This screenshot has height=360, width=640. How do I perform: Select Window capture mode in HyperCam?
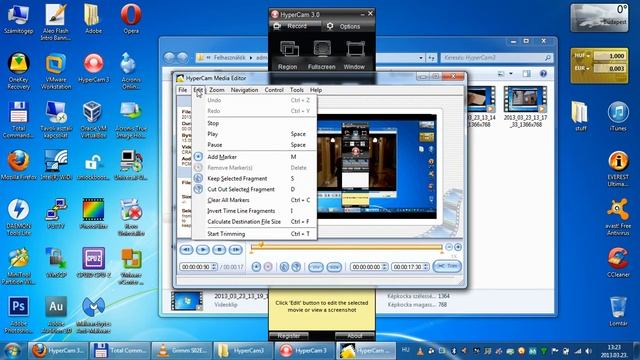354,55
